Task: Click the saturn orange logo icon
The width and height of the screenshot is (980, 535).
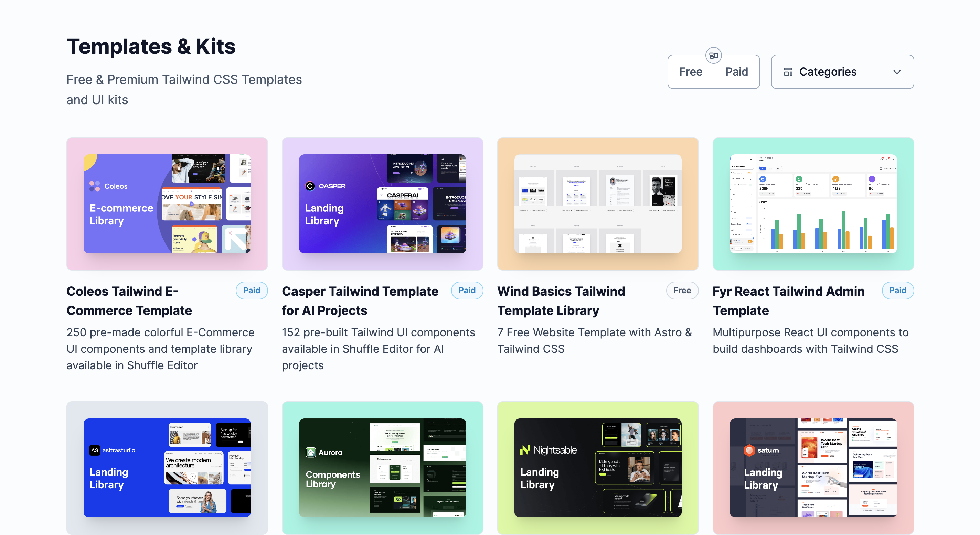Action: point(749,450)
